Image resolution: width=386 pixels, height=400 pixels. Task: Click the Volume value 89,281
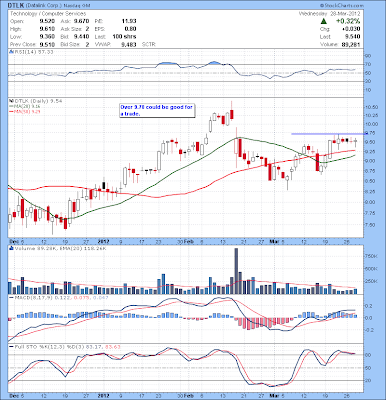[350, 45]
